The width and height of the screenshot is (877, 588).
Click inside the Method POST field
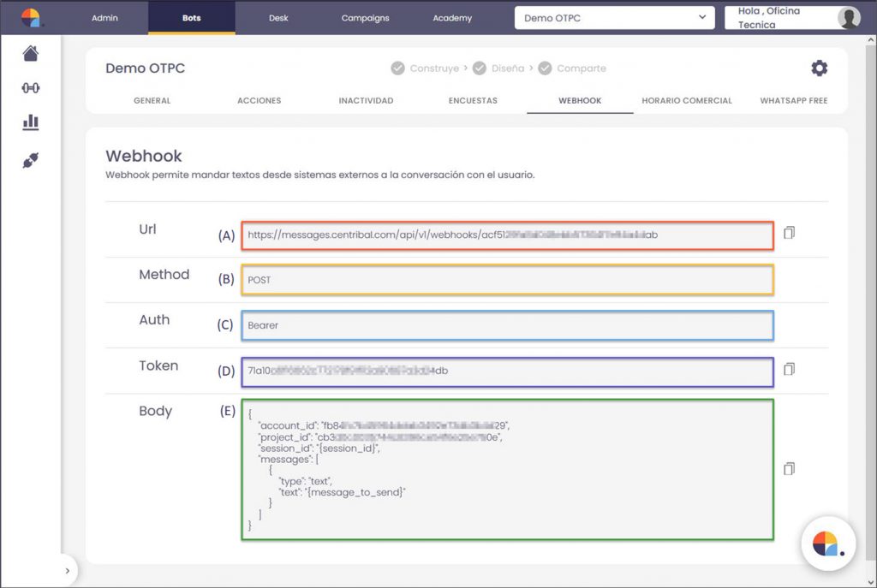pos(507,280)
